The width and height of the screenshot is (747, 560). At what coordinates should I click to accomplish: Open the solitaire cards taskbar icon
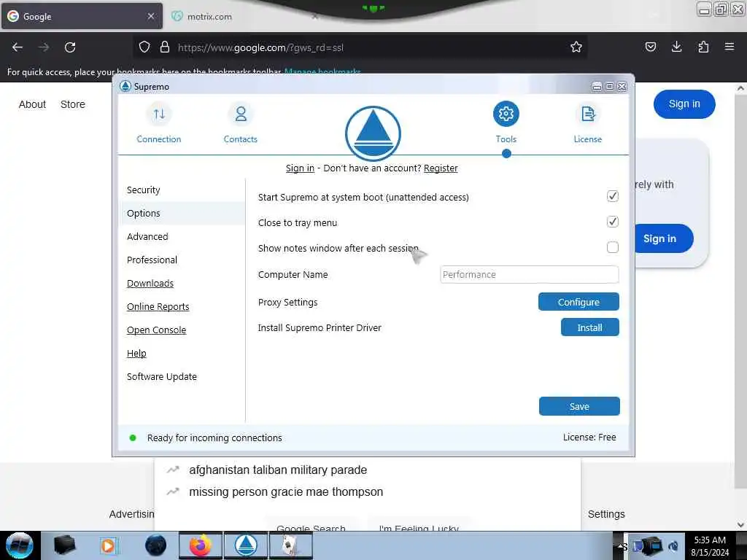(x=290, y=545)
